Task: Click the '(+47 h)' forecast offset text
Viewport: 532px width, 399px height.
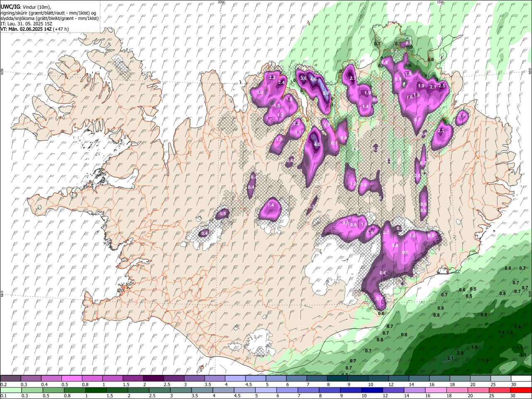Action: (61, 29)
